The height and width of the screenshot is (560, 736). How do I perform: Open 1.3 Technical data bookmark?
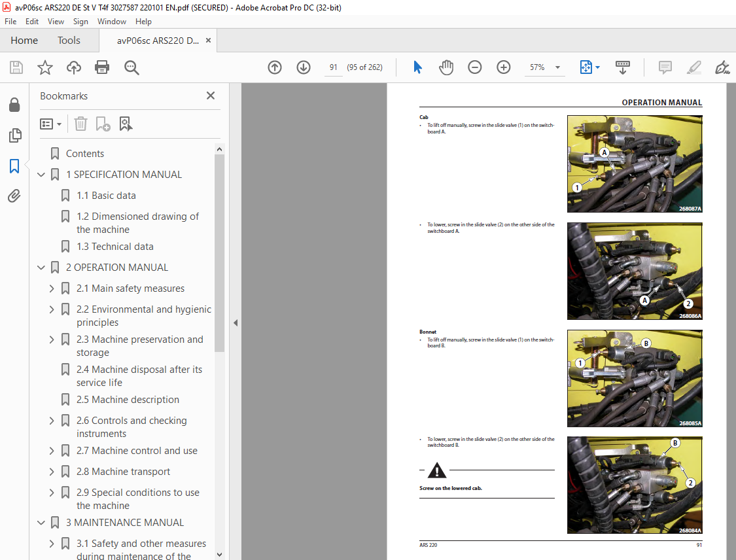click(115, 247)
